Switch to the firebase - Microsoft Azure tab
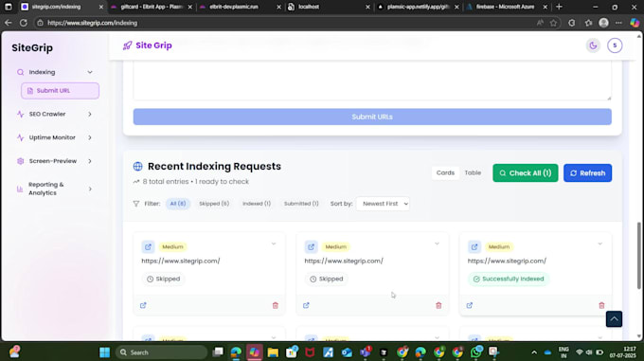644x361 pixels. click(x=506, y=7)
